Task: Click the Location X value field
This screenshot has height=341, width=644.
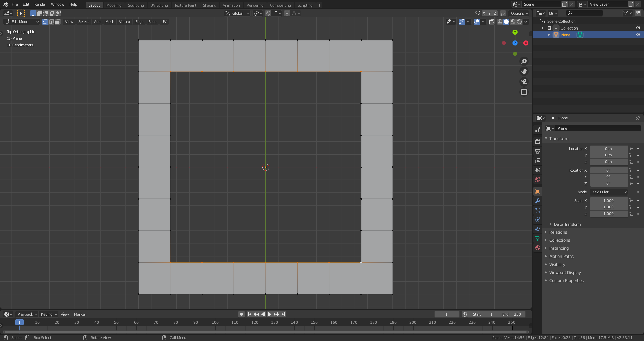Action: [x=608, y=149]
